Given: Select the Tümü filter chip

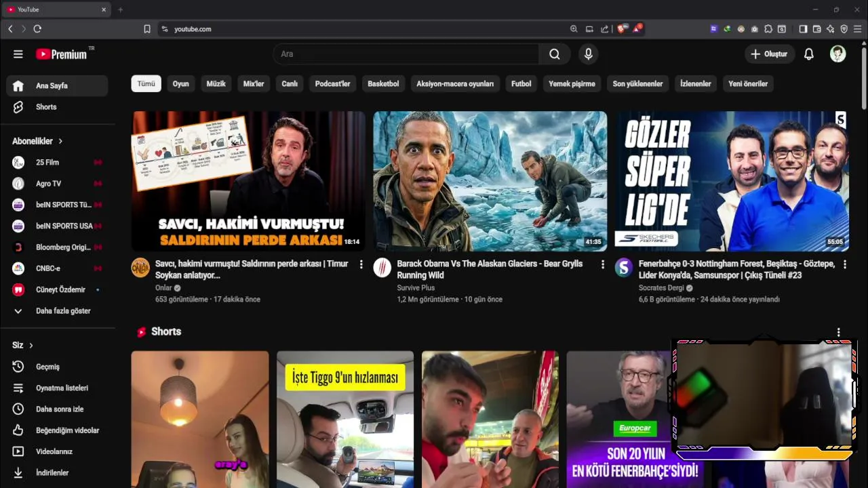Looking at the screenshot, I should click(x=146, y=84).
